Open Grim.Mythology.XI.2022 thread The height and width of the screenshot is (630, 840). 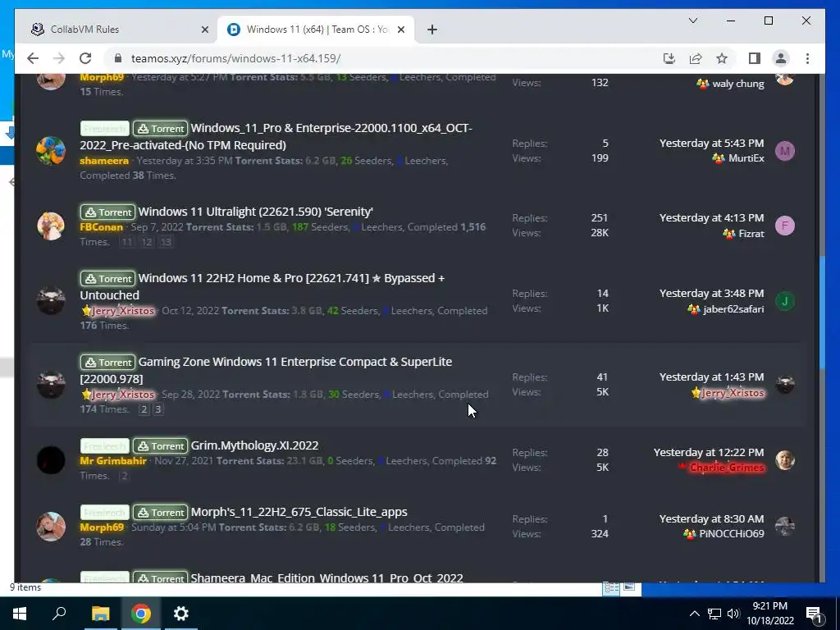click(254, 445)
